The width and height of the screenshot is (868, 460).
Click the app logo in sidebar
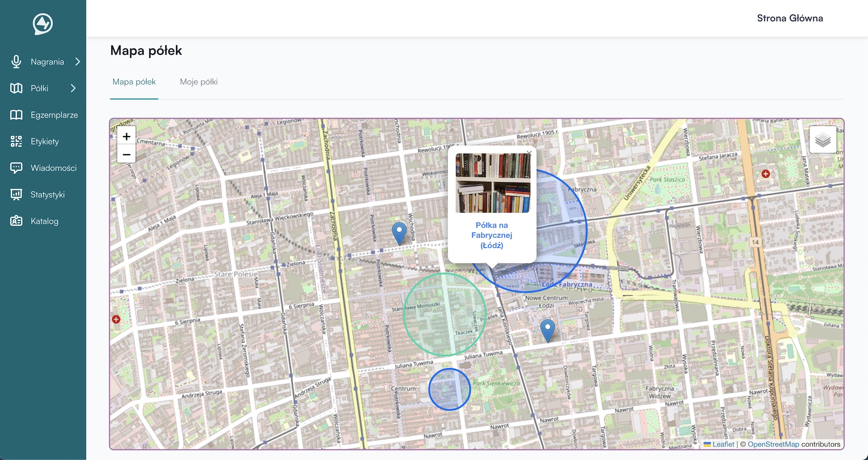(x=43, y=24)
